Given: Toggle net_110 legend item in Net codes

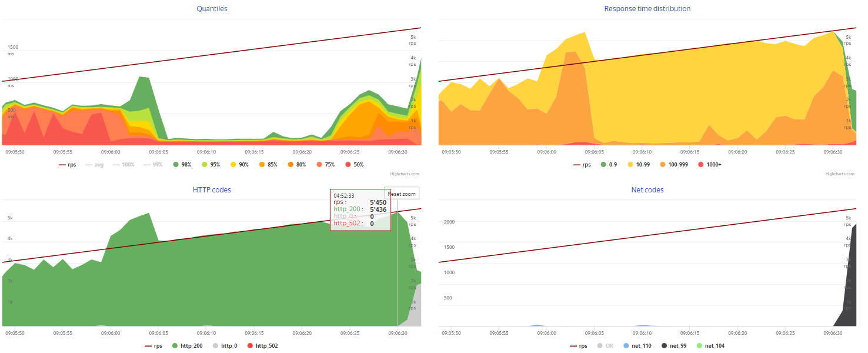Looking at the screenshot, I should tap(637, 346).
